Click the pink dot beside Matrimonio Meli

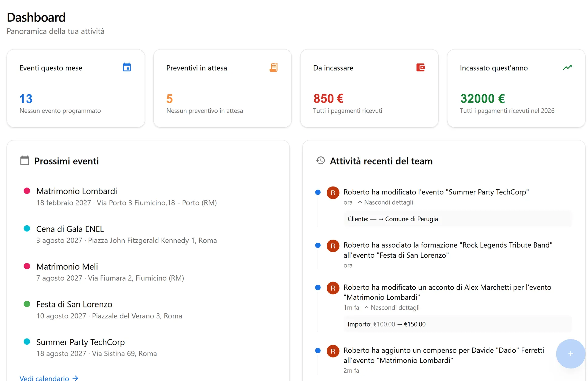pos(27,266)
